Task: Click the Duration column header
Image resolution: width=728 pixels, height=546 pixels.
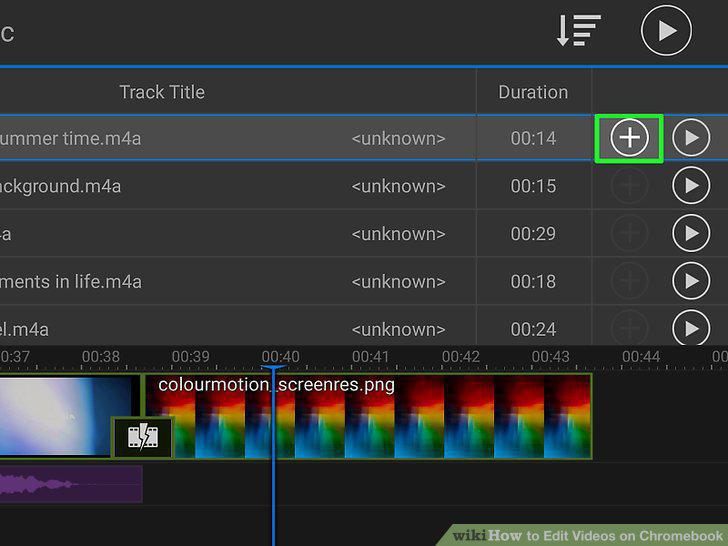Action: 533,92
